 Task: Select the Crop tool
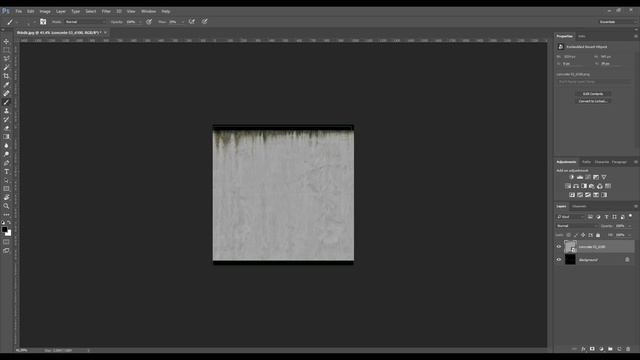6,76
